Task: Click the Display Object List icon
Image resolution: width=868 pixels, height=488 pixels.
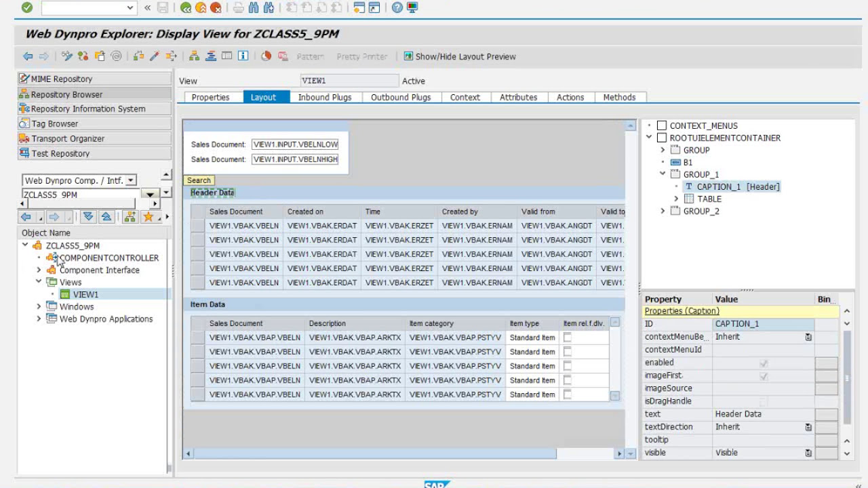Action: [194, 56]
